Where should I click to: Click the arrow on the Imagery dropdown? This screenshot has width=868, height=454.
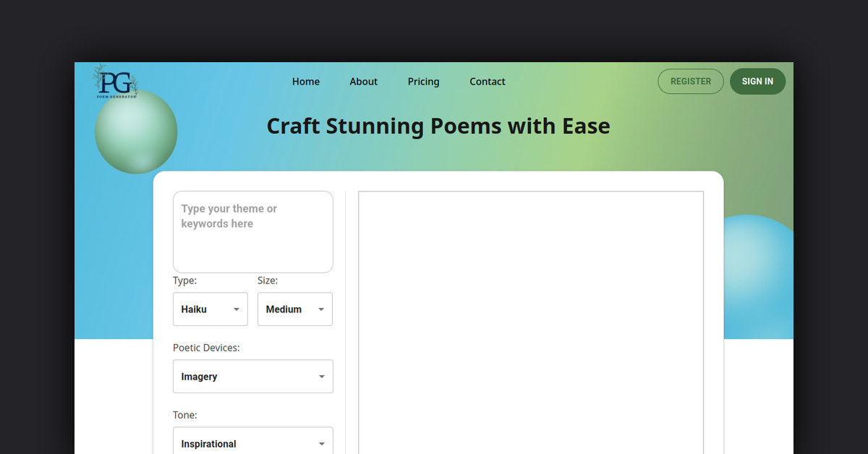321,376
